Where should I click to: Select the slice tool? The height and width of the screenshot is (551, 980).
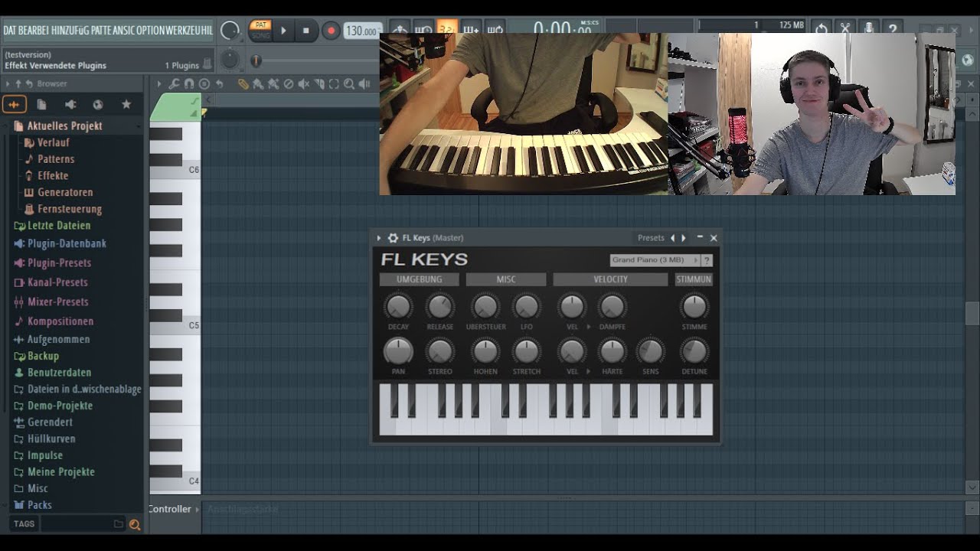pyautogui.click(x=319, y=84)
